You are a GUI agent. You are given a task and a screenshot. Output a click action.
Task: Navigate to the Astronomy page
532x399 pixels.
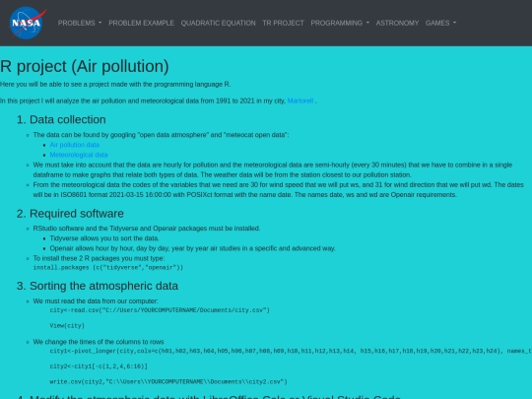pos(397,23)
